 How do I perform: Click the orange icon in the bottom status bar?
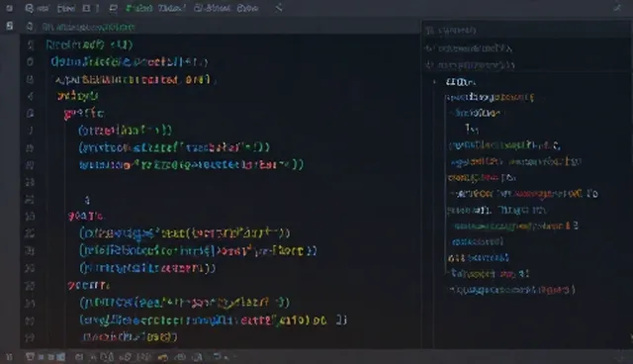[x=163, y=357]
